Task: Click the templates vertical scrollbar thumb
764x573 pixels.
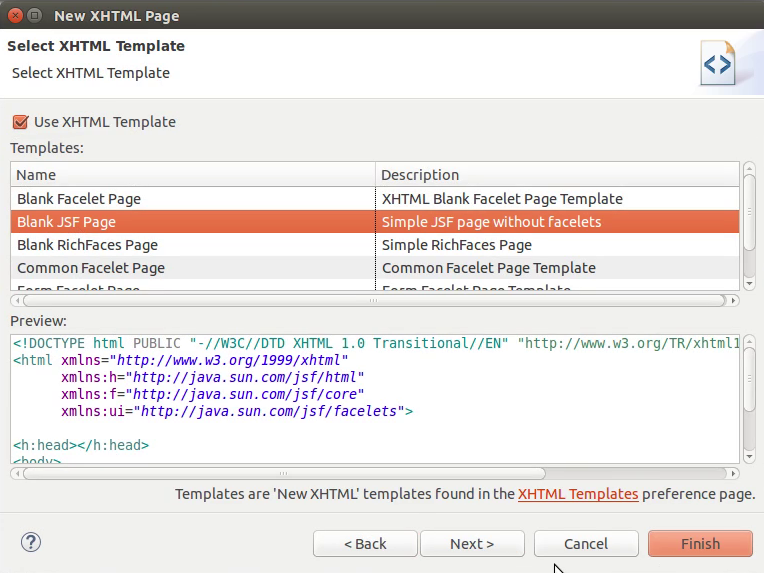Action: 749,212
